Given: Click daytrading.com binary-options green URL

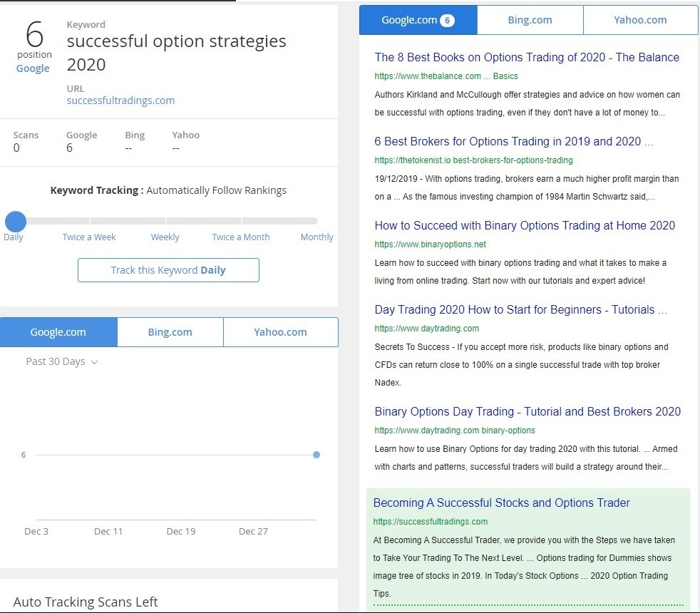Looking at the screenshot, I should (x=455, y=431).
